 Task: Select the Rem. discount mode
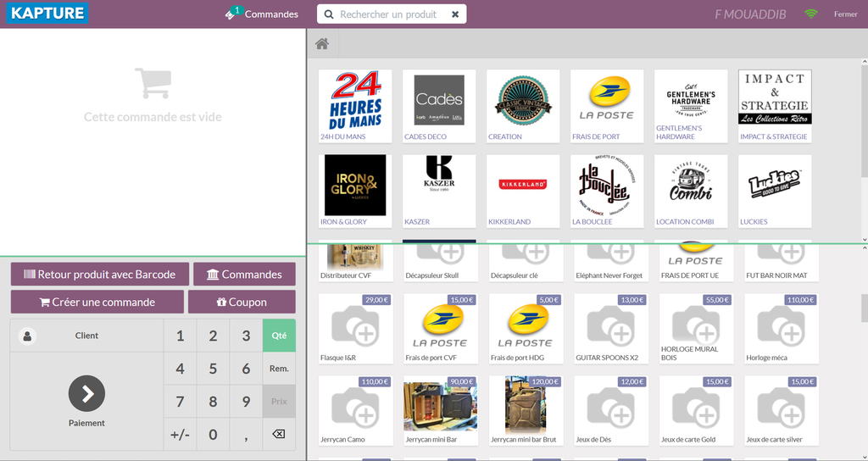(x=279, y=369)
